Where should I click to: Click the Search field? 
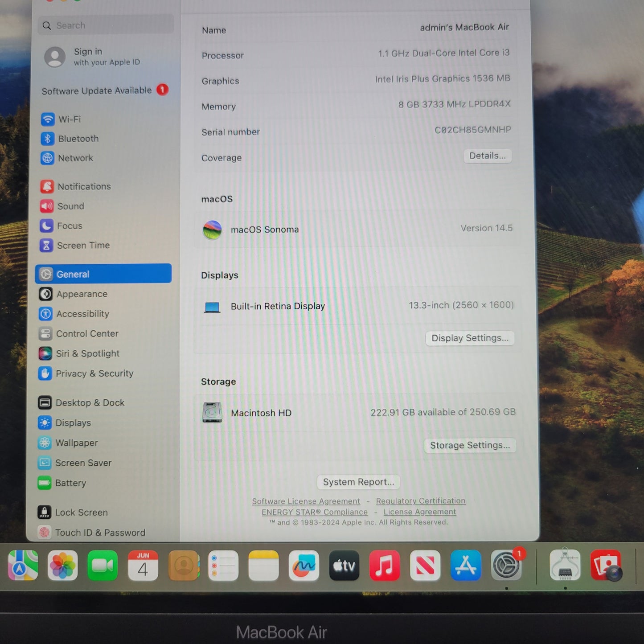[x=106, y=25]
